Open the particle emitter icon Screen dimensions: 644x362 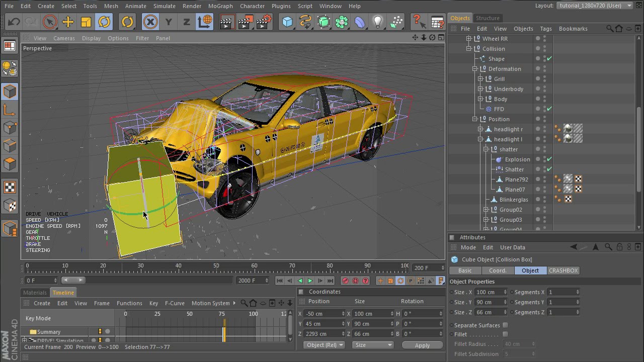pos(396,22)
